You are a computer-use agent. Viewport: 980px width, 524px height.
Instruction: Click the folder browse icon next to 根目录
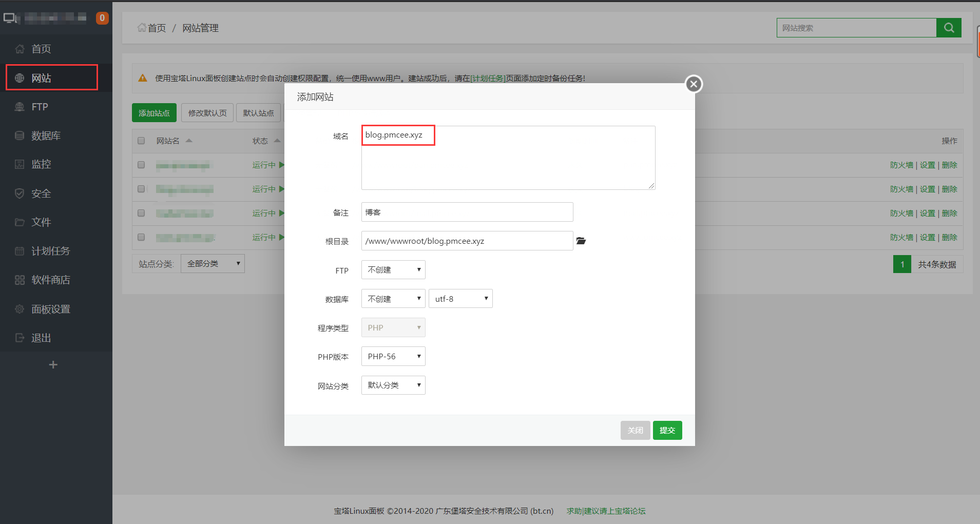(x=581, y=240)
